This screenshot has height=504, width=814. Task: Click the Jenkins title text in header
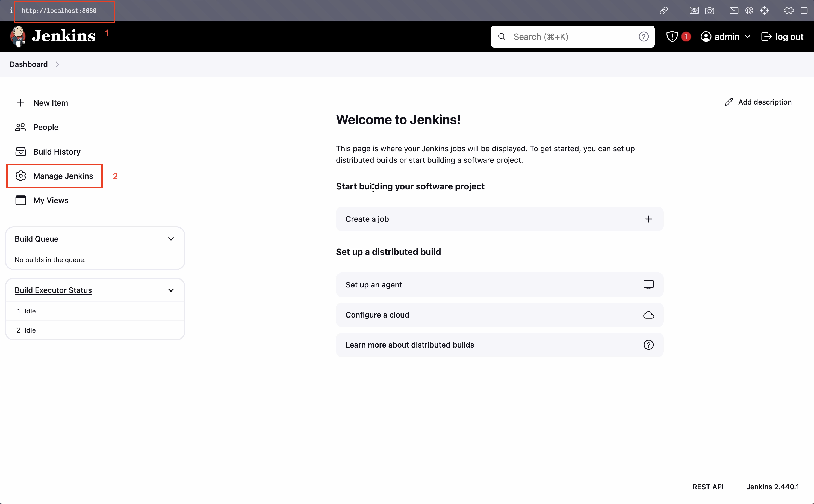(63, 36)
